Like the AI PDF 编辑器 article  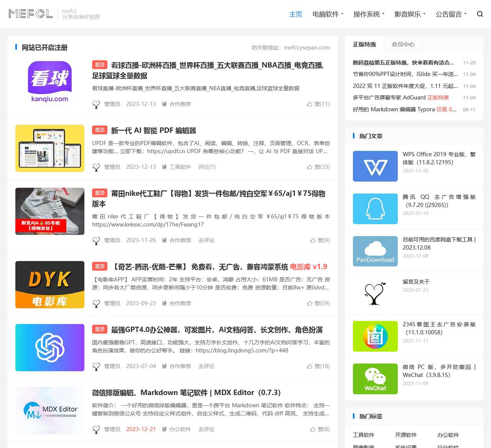[319, 167]
